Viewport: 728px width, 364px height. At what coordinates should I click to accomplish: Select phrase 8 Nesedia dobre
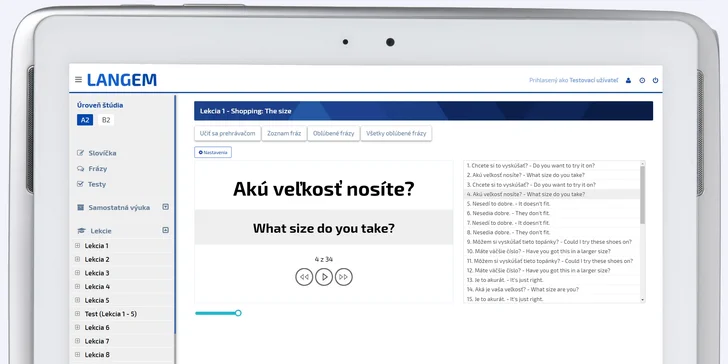pyautogui.click(x=552, y=232)
